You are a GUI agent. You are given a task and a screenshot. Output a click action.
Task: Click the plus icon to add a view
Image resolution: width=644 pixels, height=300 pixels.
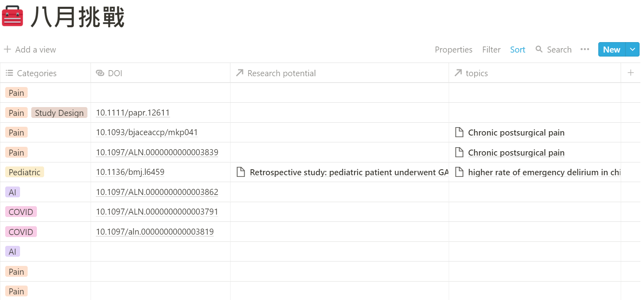(x=7, y=49)
